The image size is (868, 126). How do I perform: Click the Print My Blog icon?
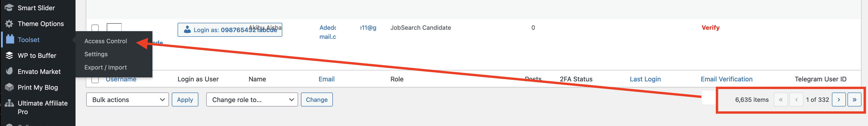[9, 87]
